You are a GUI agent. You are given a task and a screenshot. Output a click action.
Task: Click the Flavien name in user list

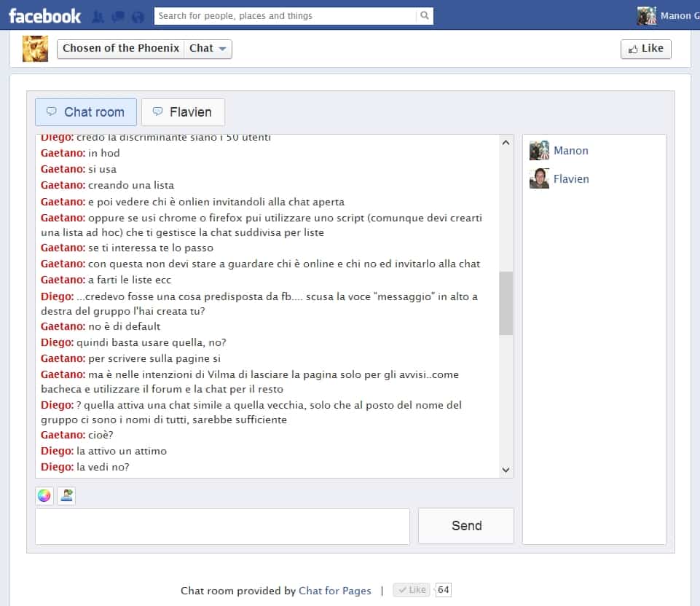pos(571,179)
